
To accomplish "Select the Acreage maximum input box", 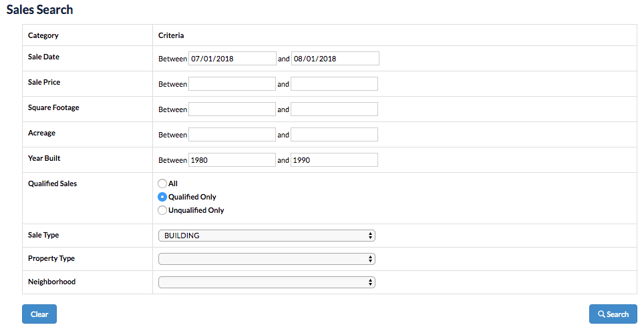I will pos(334,135).
